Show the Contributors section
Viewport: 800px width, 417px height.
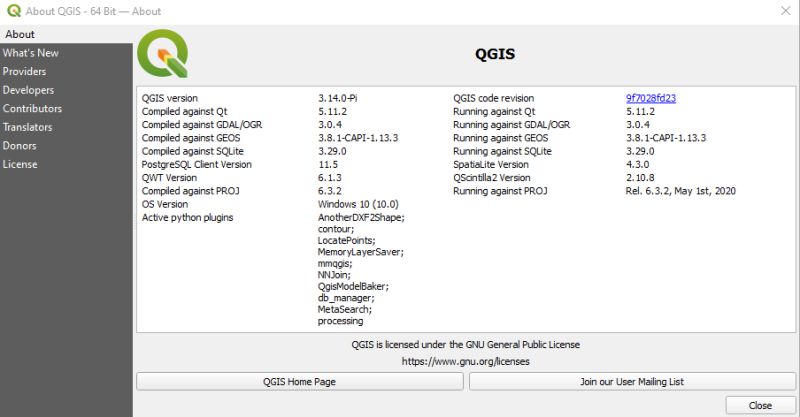pos(66,108)
